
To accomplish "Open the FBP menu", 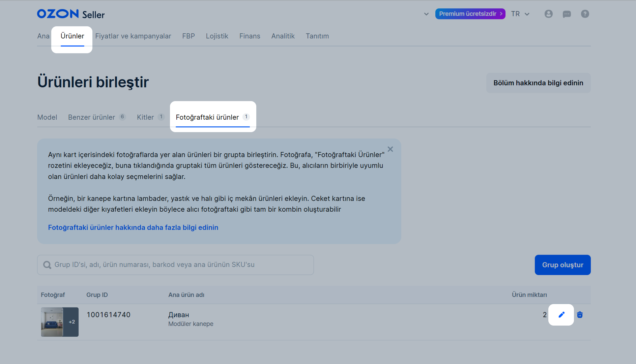I will (189, 36).
